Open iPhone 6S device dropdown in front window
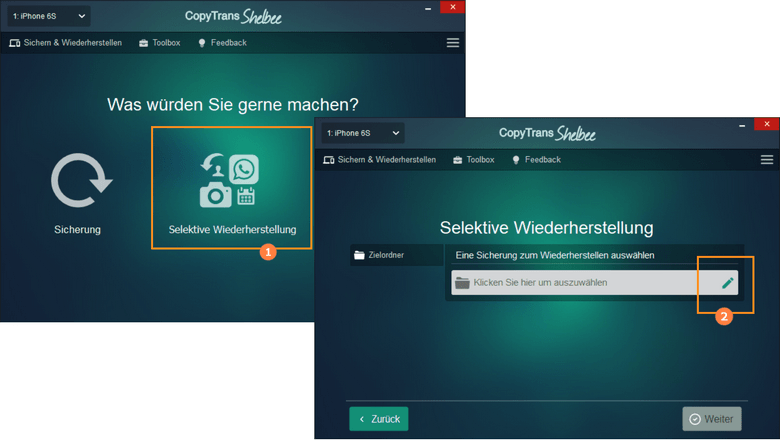The image size is (780, 440). 363,133
